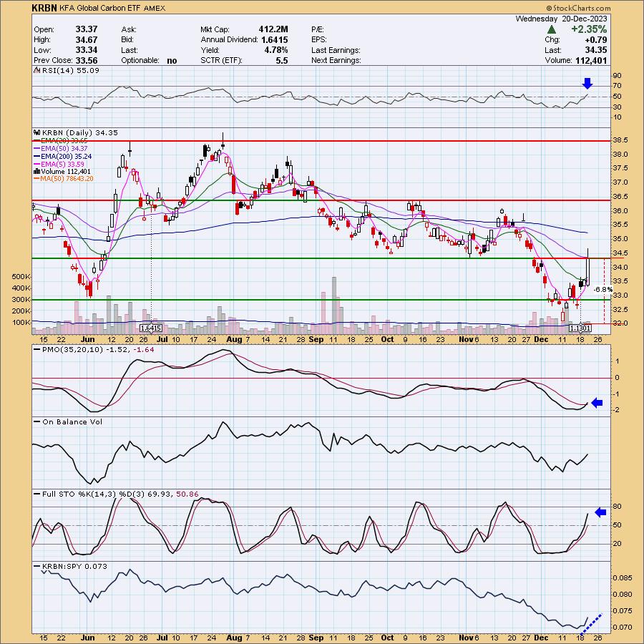Click the green up-triangle change indicator
This screenshot has width=644, height=644.
click(x=552, y=29)
